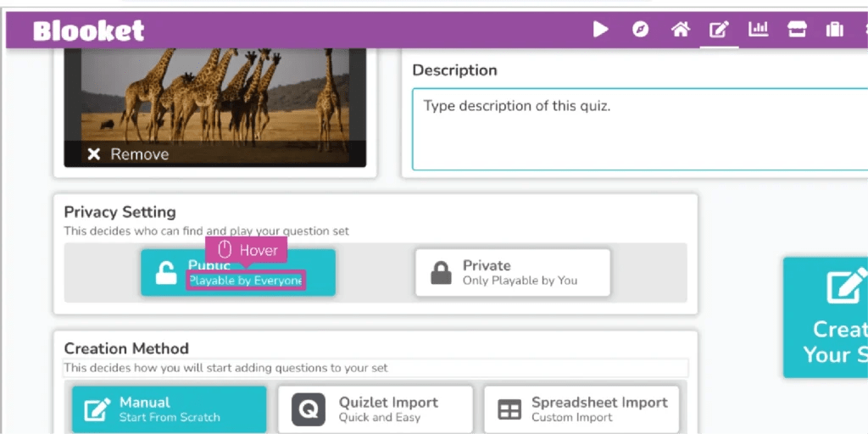Choose Quizlet Import creation method

[x=376, y=409]
